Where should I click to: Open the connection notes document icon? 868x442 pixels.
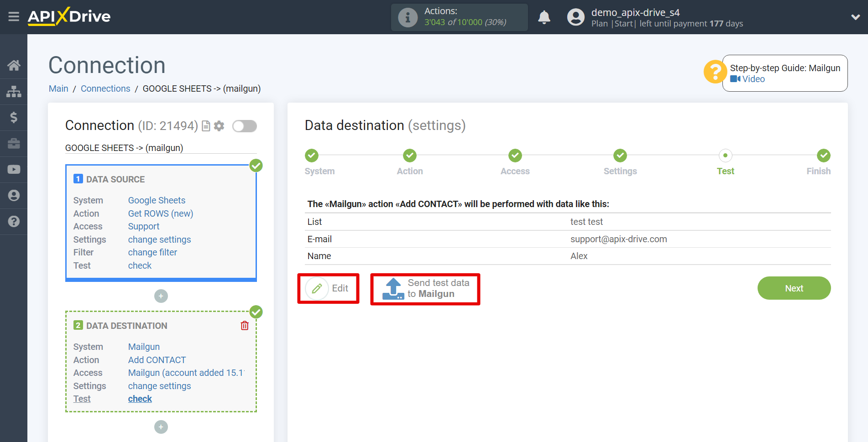(x=206, y=126)
